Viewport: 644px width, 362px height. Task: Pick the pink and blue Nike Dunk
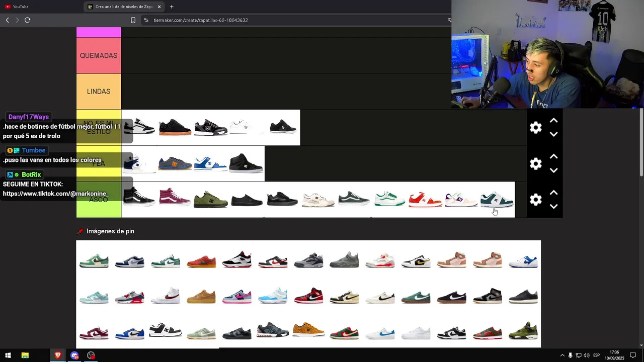point(237,297)
